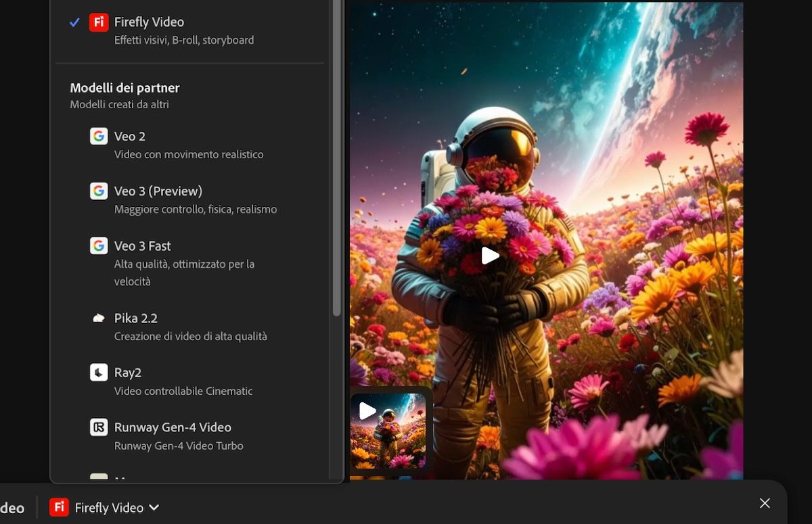This screenshot has height=524, width=812.
Task: Click the Firefly Video red Fi icon in the list
Action: 99,22
